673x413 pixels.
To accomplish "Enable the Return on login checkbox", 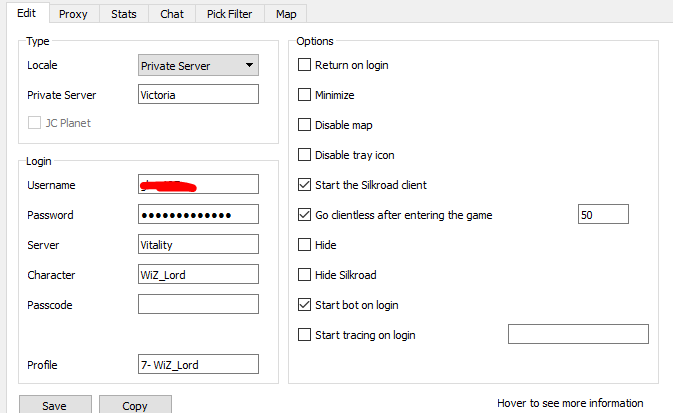I will click(x=305, y=65).
